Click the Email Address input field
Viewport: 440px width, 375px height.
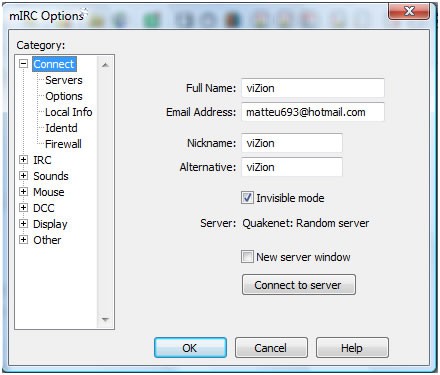tap(313, 112)
